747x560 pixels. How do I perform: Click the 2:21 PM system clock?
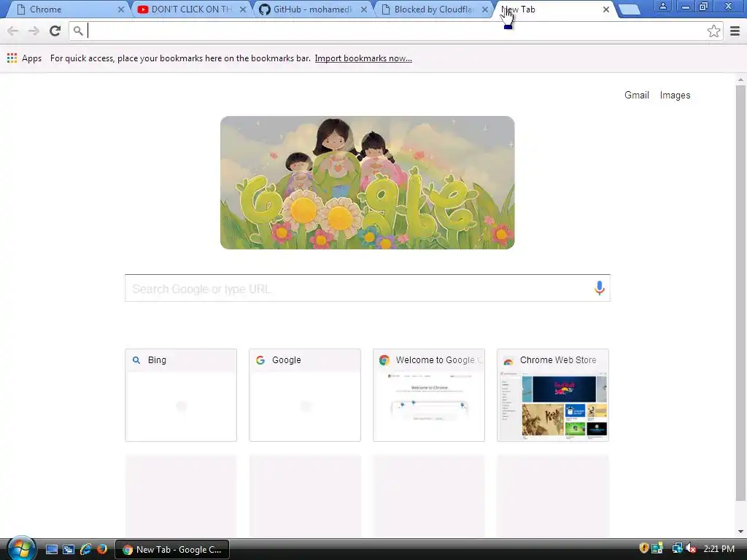719,549
